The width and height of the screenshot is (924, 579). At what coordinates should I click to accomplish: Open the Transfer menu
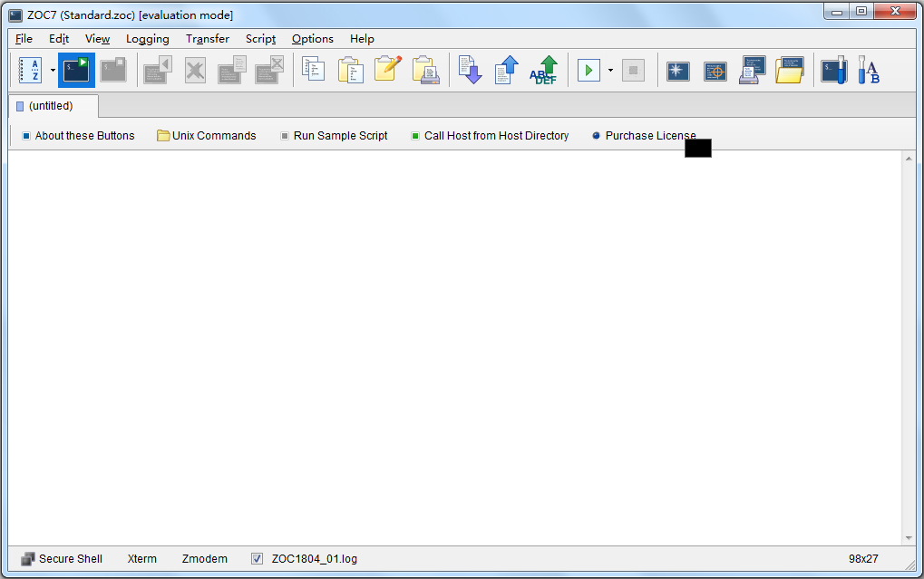click(x=207, y=39)
